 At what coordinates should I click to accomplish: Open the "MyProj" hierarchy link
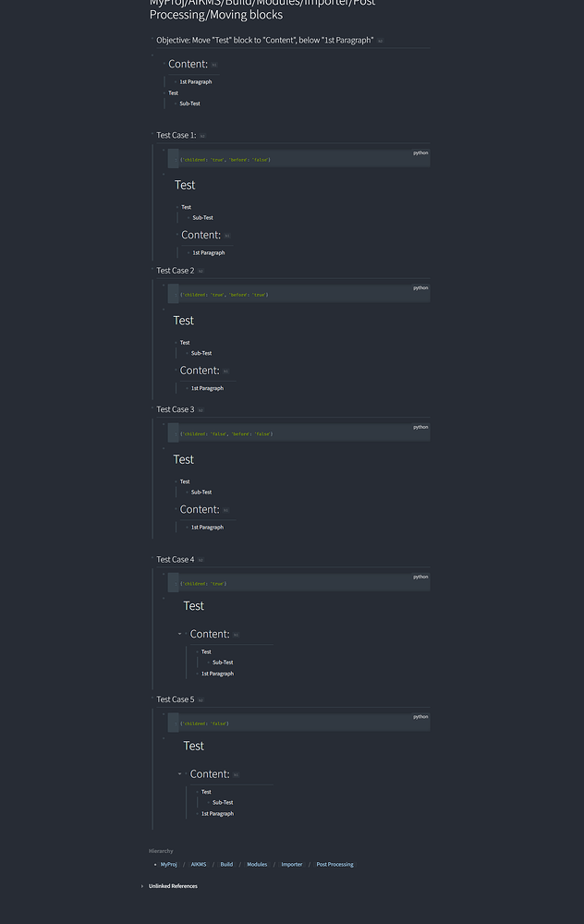pos(168,864)
